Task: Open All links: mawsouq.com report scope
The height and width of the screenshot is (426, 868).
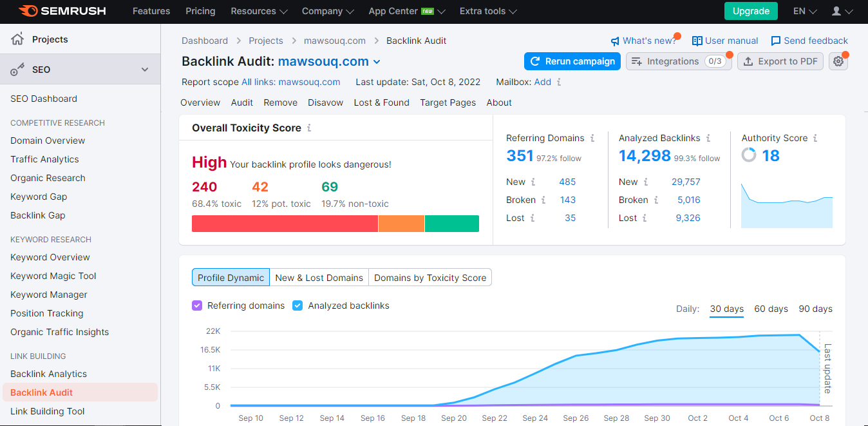Action: 290,82
